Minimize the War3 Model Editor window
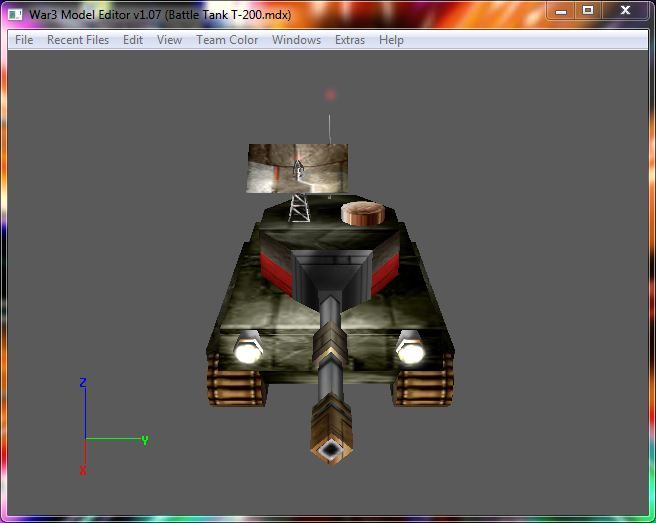The height and width of the screenshot is (523, 656). 561,10
